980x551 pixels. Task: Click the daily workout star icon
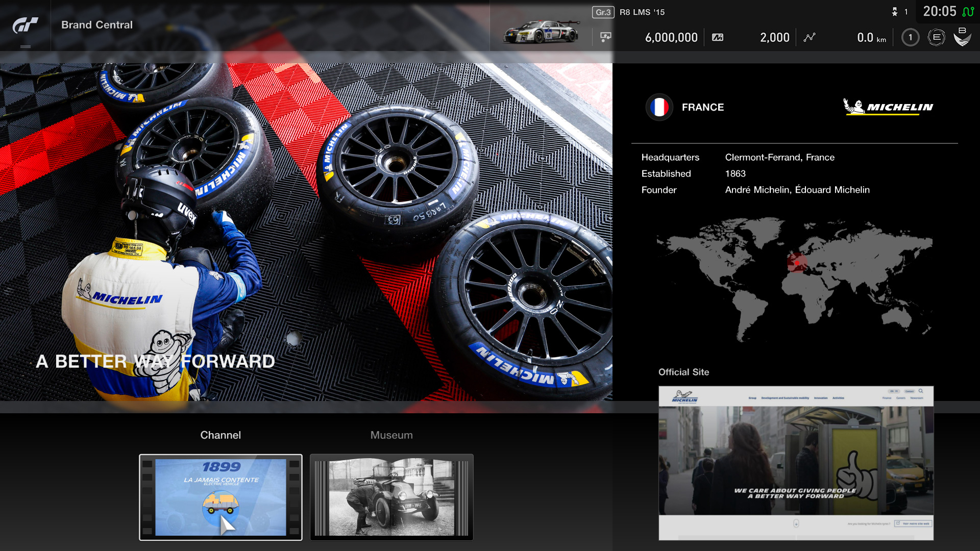tap(895, 12)
